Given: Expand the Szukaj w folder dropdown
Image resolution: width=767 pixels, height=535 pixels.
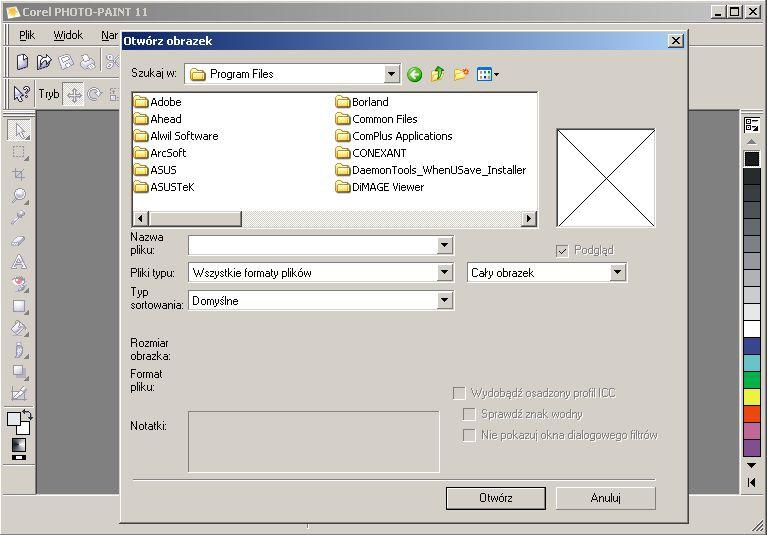Looking at the screenshot, I should [391, 74].
